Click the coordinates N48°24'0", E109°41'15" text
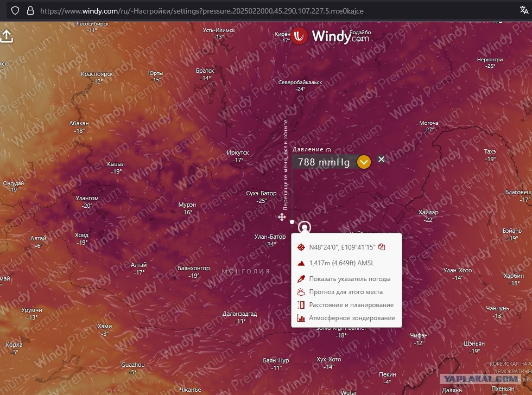The height and width of the screenshot is (395, 532). [342, 247]
